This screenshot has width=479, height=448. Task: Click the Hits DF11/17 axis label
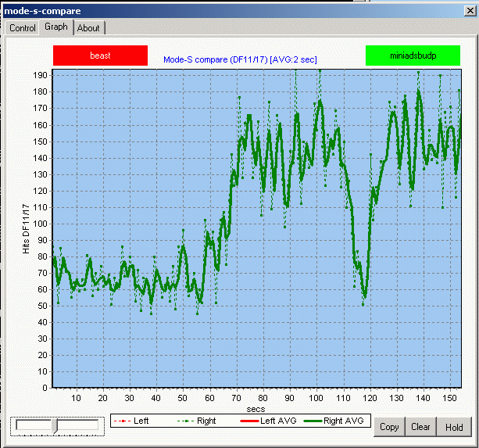click(x=27, y=228)
